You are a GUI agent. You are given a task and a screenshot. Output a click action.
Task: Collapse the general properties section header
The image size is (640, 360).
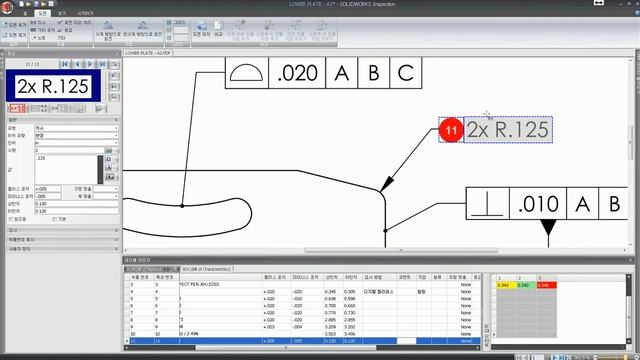point(63,120)
